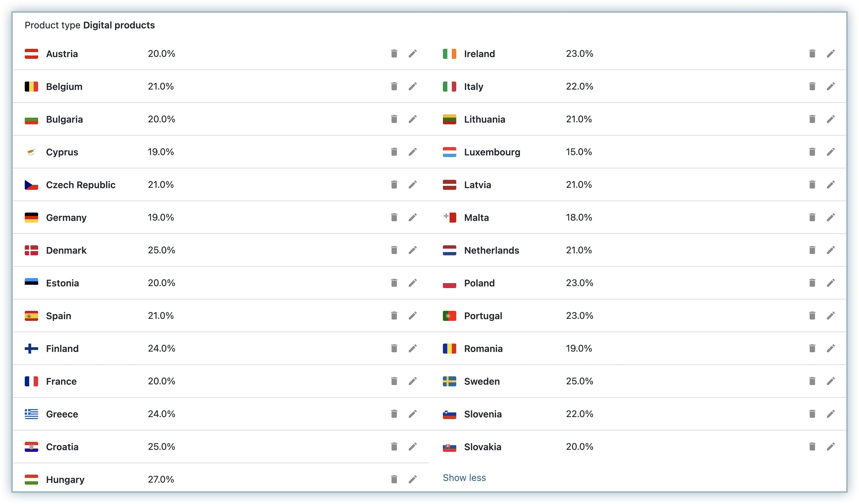Delete the Ireland tax rate
This screenshot has width=859, height=504.
[x=812, y=53]
